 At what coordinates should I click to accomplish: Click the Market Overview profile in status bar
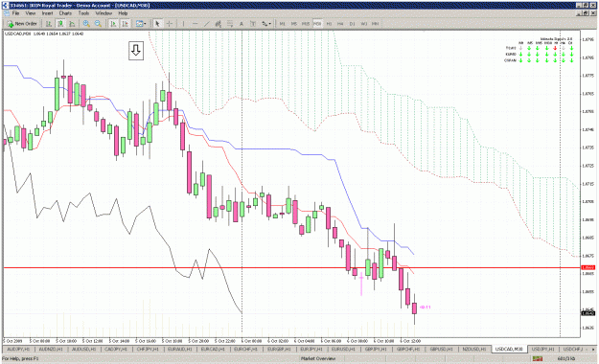click(318, 358)
